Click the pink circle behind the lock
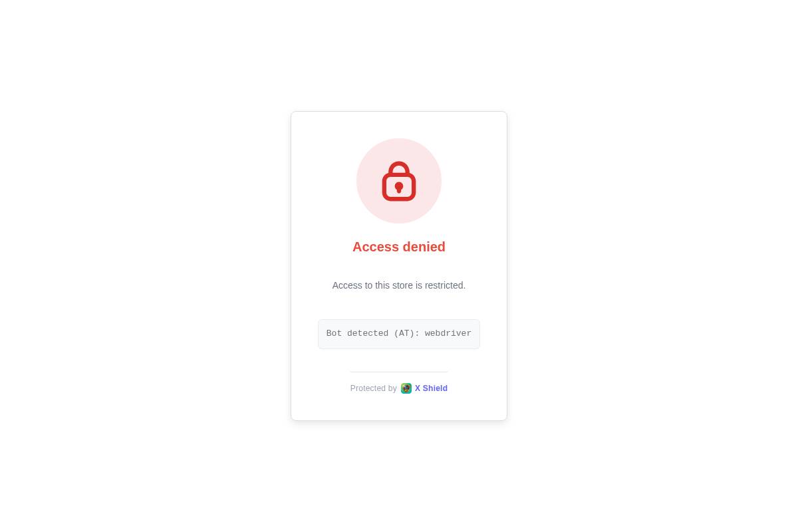Image resolution: width=798 pixels, height=532 pixels. click(399, 181)
